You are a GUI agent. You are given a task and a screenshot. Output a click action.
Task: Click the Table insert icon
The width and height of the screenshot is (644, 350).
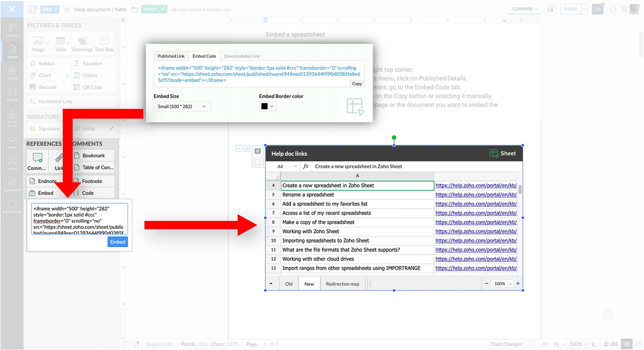(60, 41)
